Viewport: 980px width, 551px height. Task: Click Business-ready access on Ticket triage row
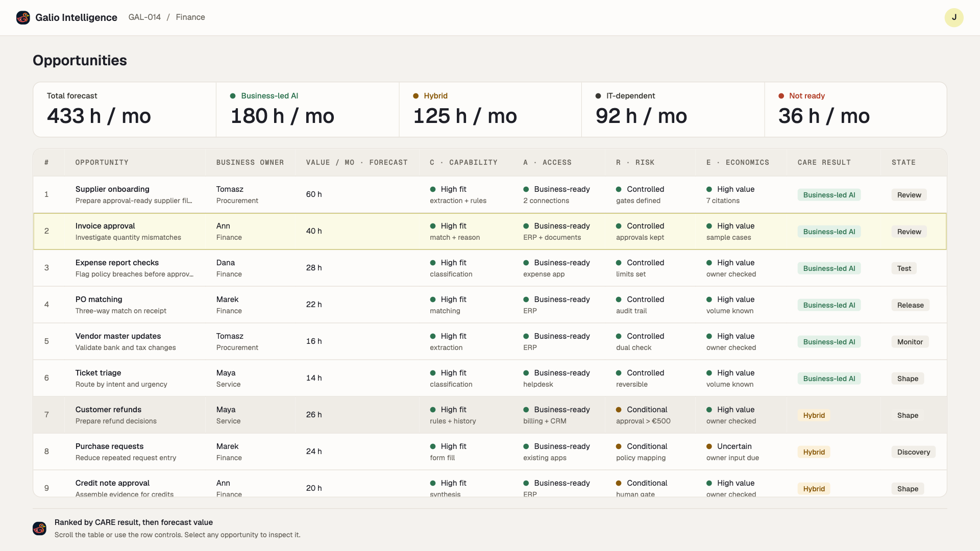[556, 373]
